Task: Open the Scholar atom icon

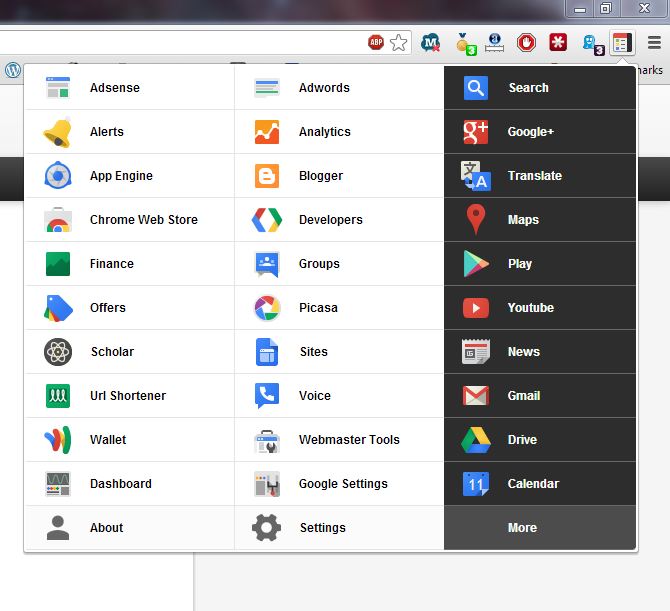Action: click(x=58, y=352)
